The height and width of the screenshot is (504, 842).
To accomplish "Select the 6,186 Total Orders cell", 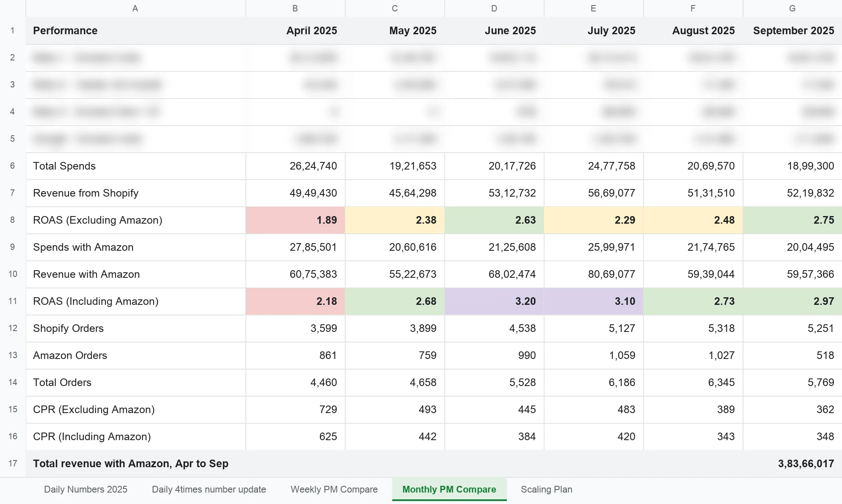I will [594, 382].
